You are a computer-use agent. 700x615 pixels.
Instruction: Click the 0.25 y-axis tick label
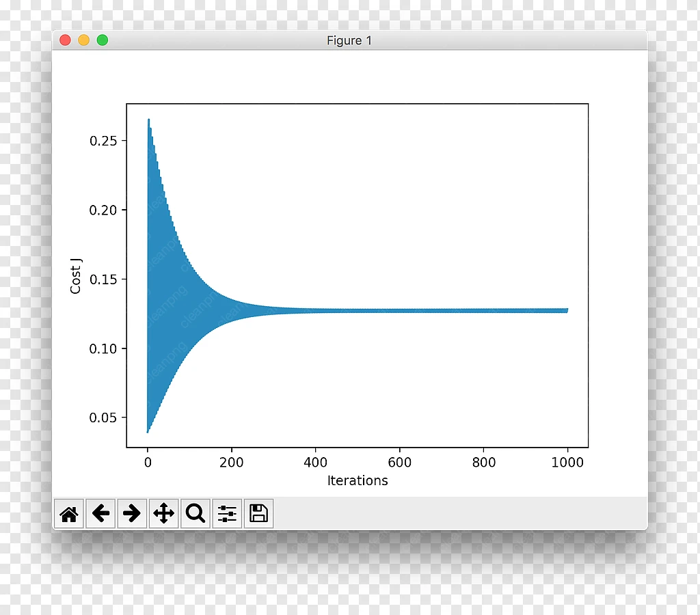pyautogui.click(x=103, y=141)
